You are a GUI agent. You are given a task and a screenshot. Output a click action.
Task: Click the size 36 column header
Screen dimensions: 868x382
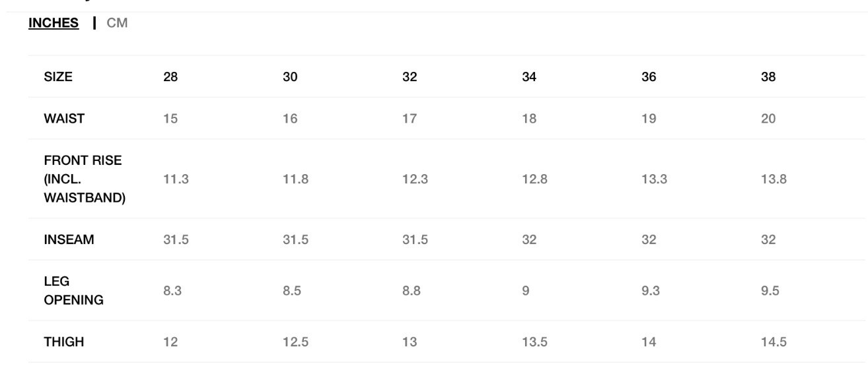tap(649, 77)
